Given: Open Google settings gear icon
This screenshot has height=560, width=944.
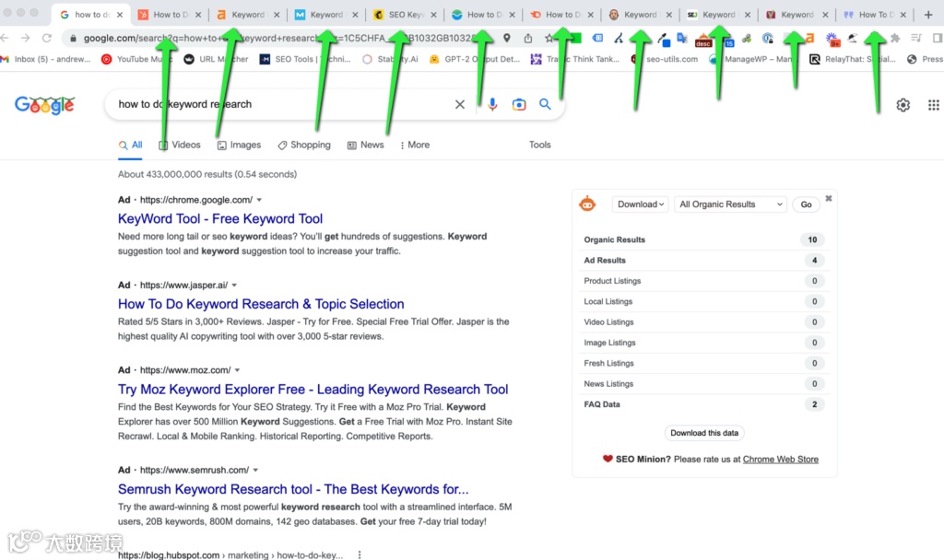Looking at the screenshot, I should click(x=903, y=105).
